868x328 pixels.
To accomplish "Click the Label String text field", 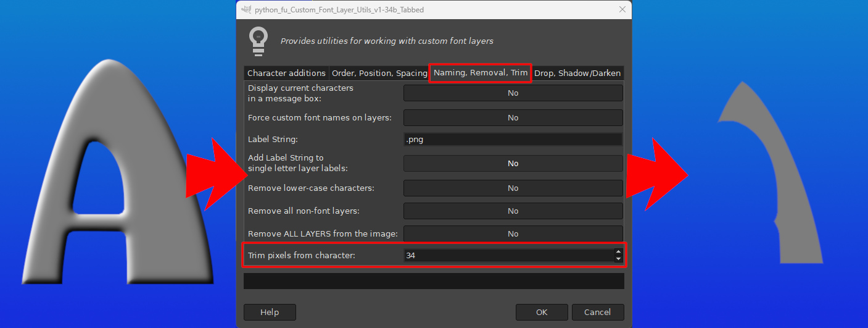I will click(x=513, y=140).
